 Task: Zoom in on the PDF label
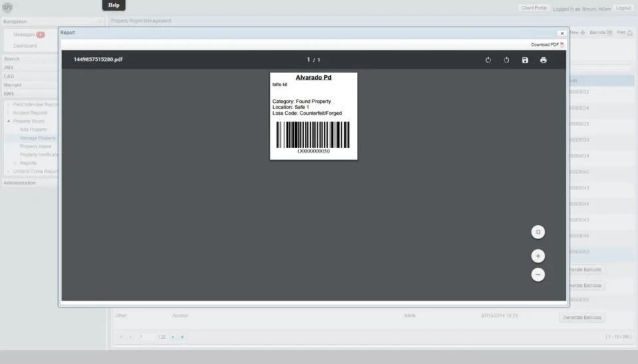tap(538, 256)
